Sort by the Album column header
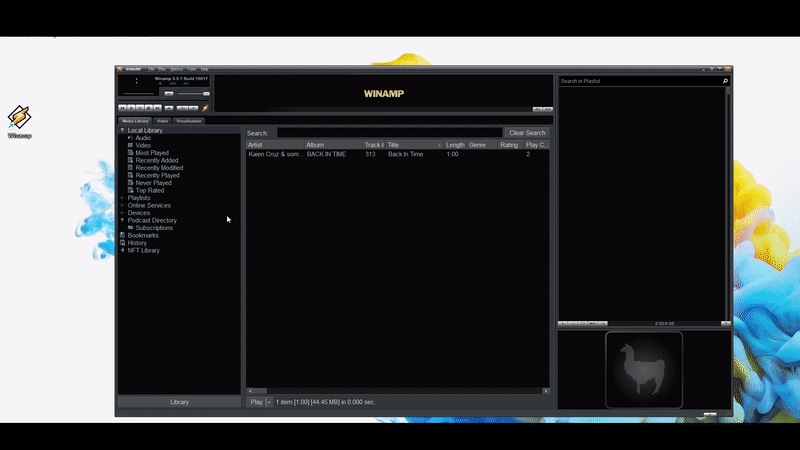Image resolution: width=800 pixels, height=450 pixels. coord(333,145)
